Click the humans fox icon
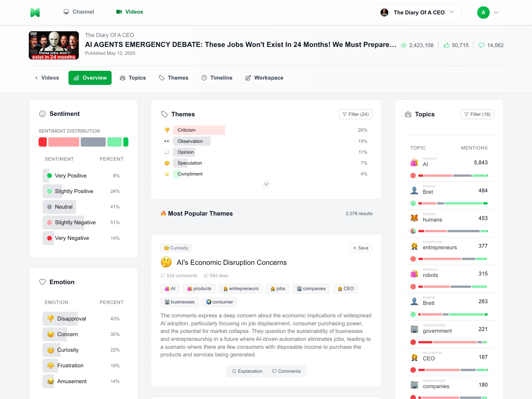This screenshot has width=532, height=399. (414, 218)
